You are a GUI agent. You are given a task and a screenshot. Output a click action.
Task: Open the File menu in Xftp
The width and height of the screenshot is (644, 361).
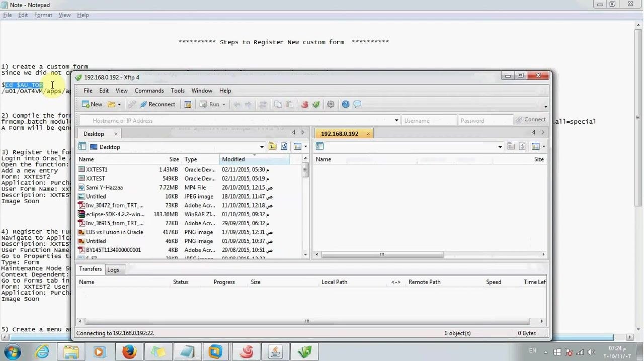pos(88,91)
